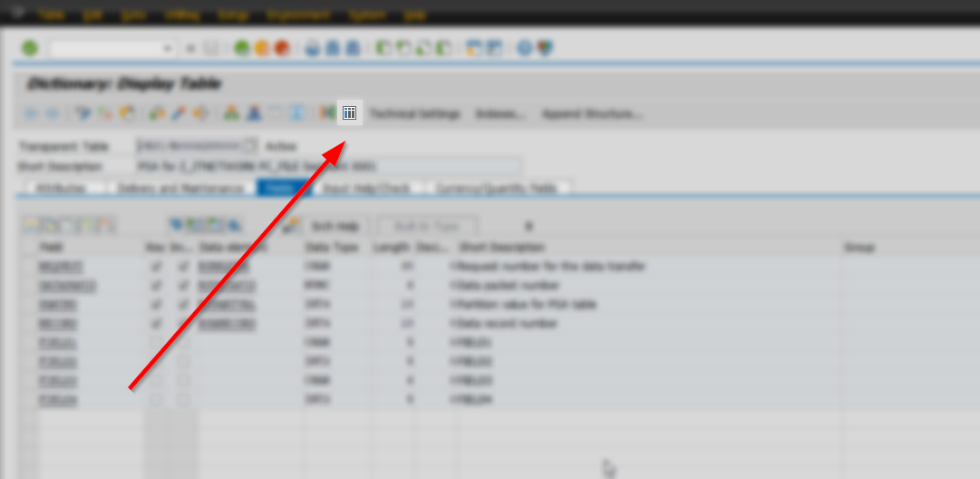Click the Print icon
The width and height of the screenshot is (980, 479).
point(313,48)
